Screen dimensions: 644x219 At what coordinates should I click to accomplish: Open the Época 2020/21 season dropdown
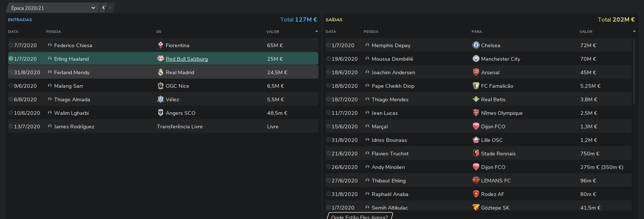tap(52, 8)
